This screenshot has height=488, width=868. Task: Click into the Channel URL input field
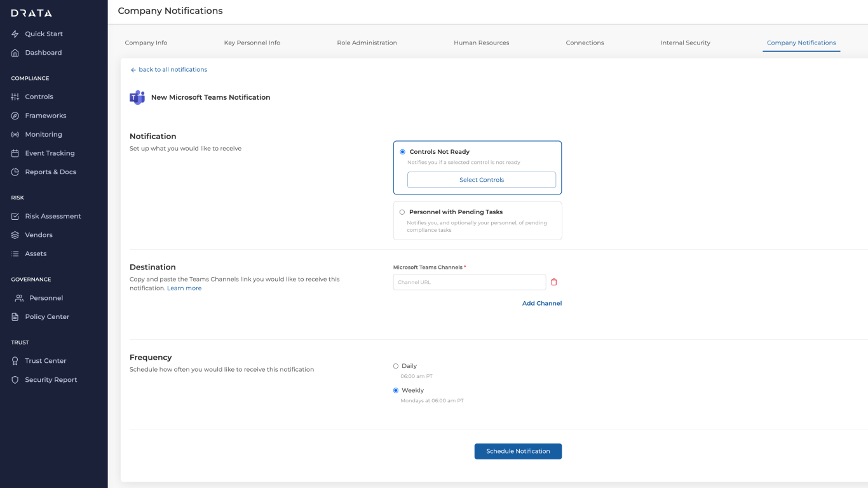click(x=469, y=282)
